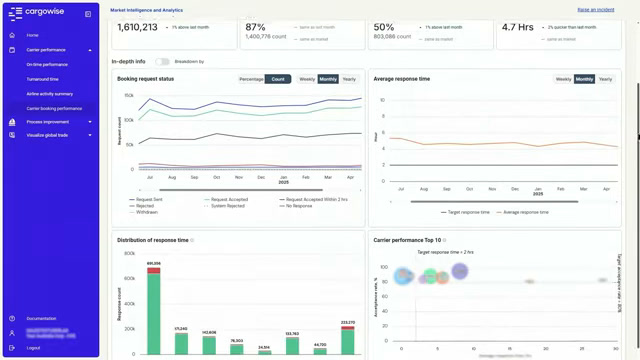The image size is (640, 360).
Task: Collapse the sidebar with the panel icon
Action: [88, 14]
